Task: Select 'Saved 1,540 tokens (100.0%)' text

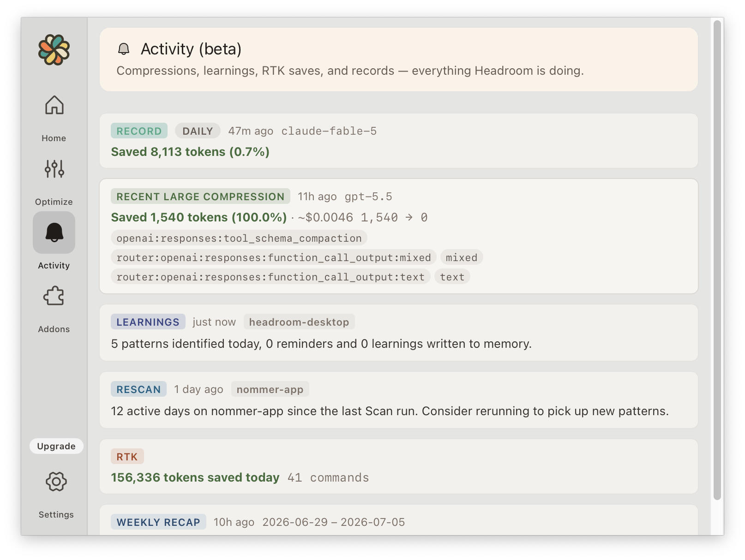Action: 199,217
